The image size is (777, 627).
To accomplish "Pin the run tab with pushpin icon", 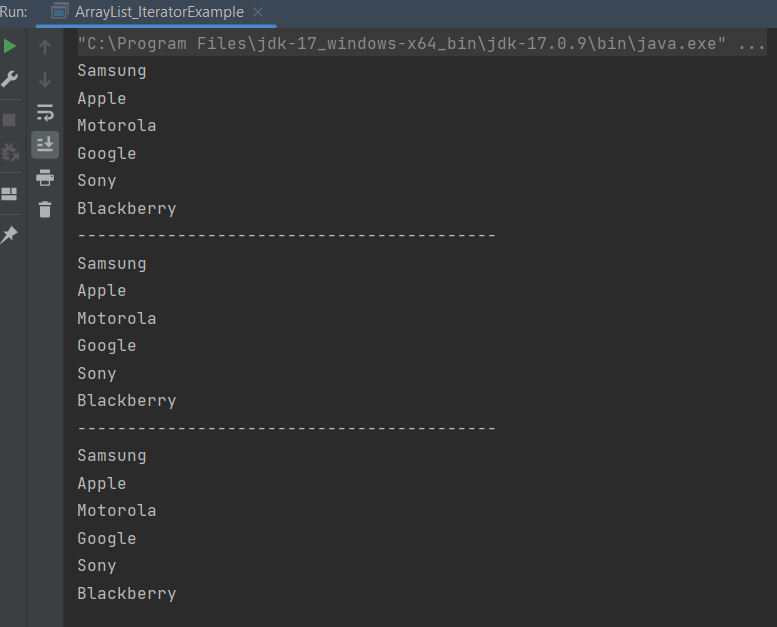I will pyautogui.click(x=10, y=234).
